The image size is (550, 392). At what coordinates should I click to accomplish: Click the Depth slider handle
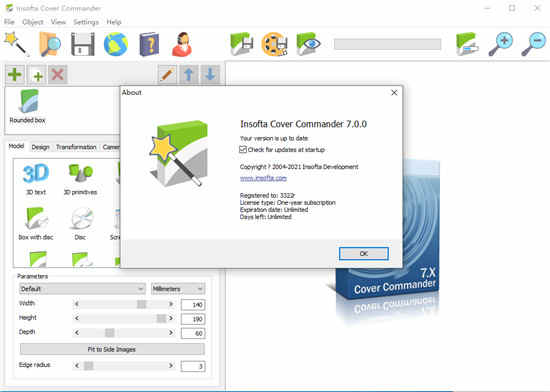[x=110, y=332]
